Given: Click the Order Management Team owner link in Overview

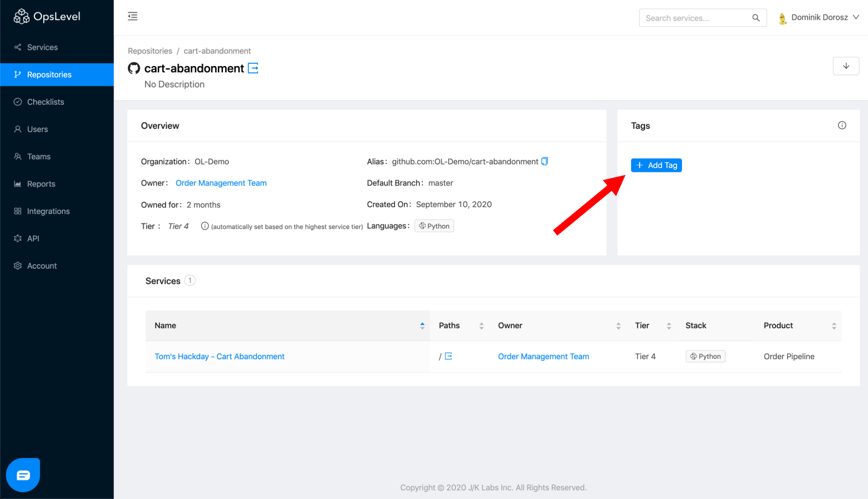Looking at the screenshot, I should click(221, 183).
